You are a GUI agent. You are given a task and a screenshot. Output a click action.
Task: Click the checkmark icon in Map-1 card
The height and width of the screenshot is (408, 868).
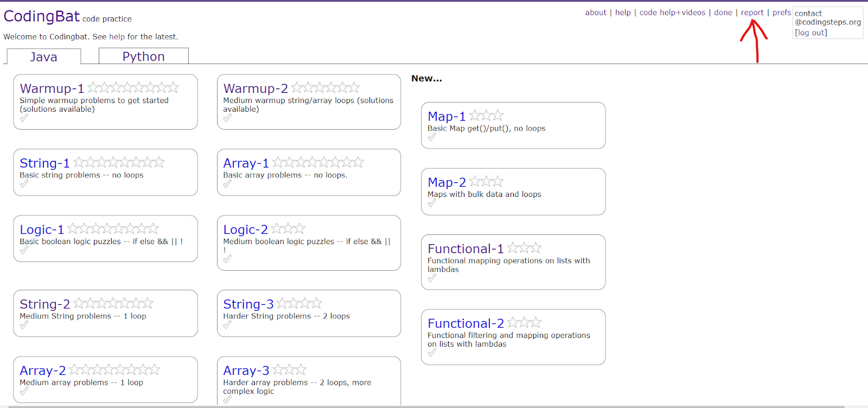pyautogui.click(x=432, y=137)
